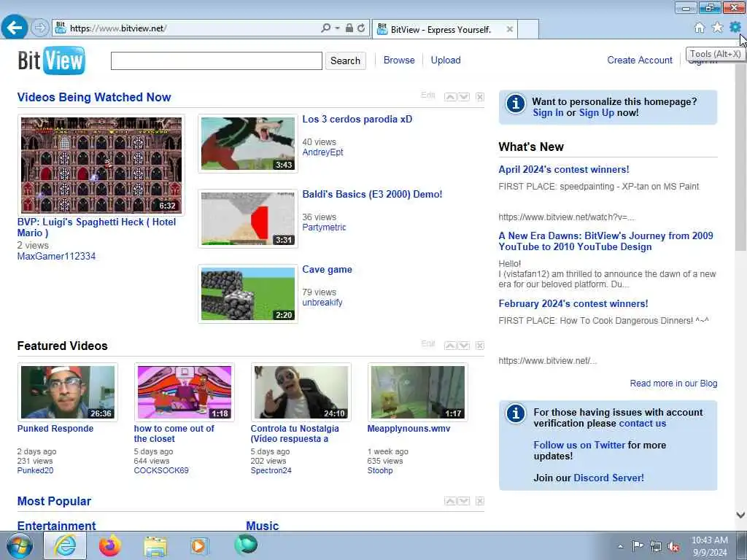Viewport: 747px width, 560px height.
Task: Click the browser forward arrow button
Action: (40, 28)
